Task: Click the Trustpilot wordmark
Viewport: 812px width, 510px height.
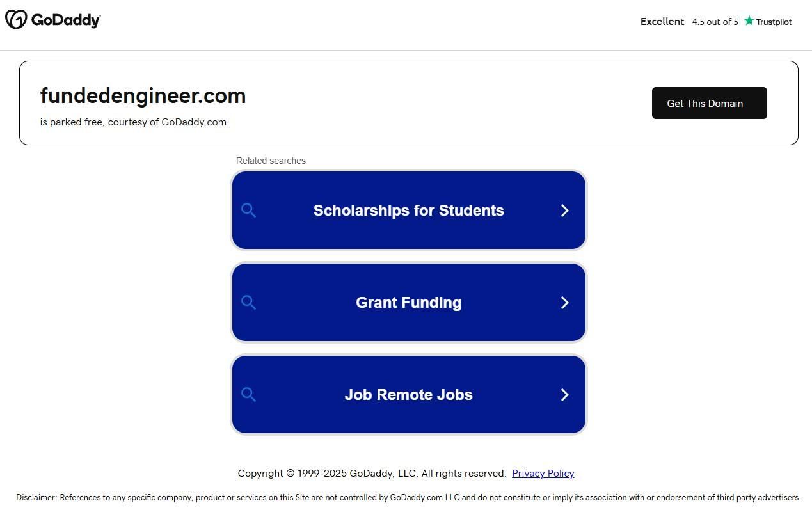Action: click(774, 22)
